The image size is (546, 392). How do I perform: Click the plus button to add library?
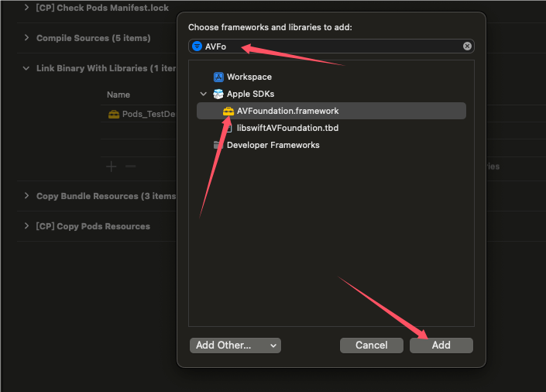(x=112, y=167)
